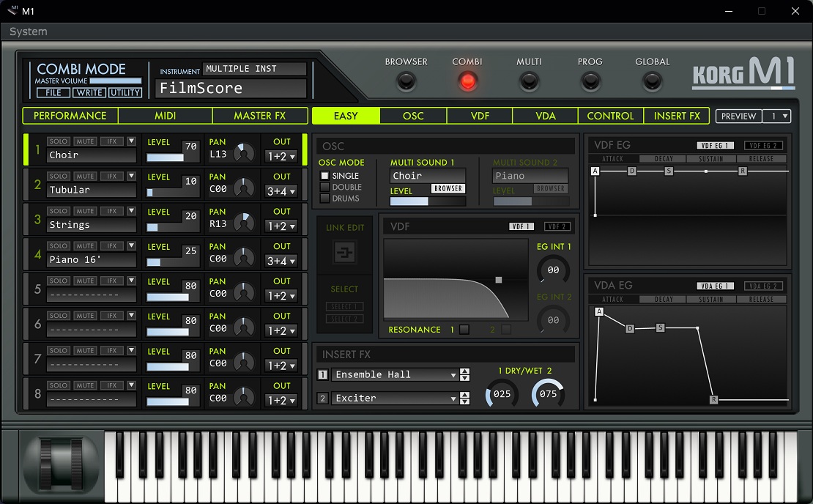Click the VDA EG Attack point A
Image resolution: width=813 pixels, height=504 pixels.
point(599,311)
